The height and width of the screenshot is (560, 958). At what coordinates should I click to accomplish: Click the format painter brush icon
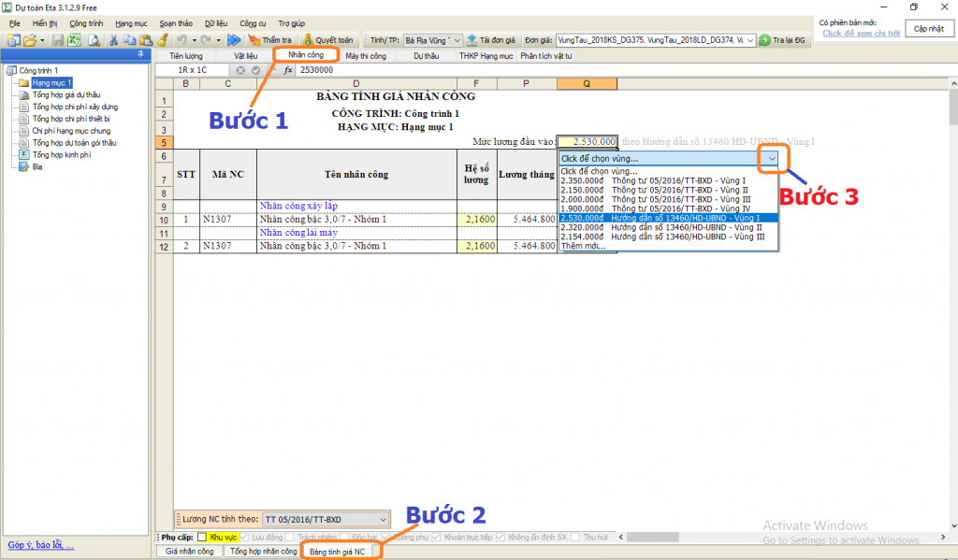[x=162, y=40]
